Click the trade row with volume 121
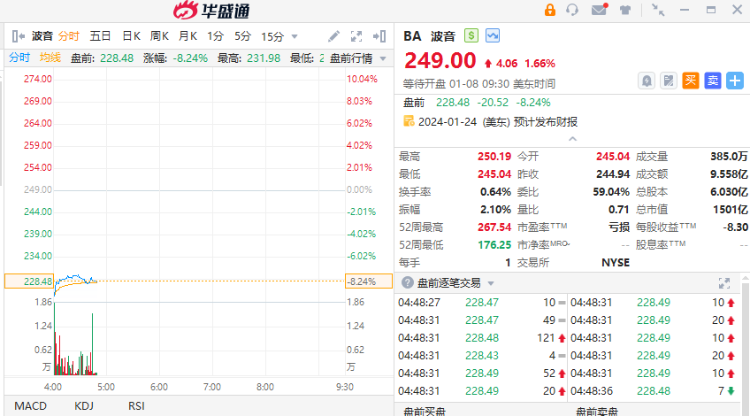 pos(482,338)
